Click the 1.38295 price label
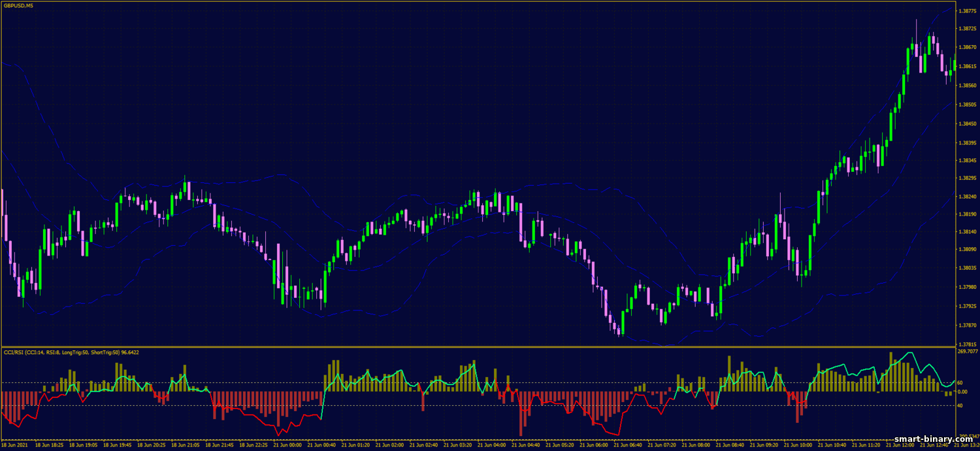 (x=967, y=178)
